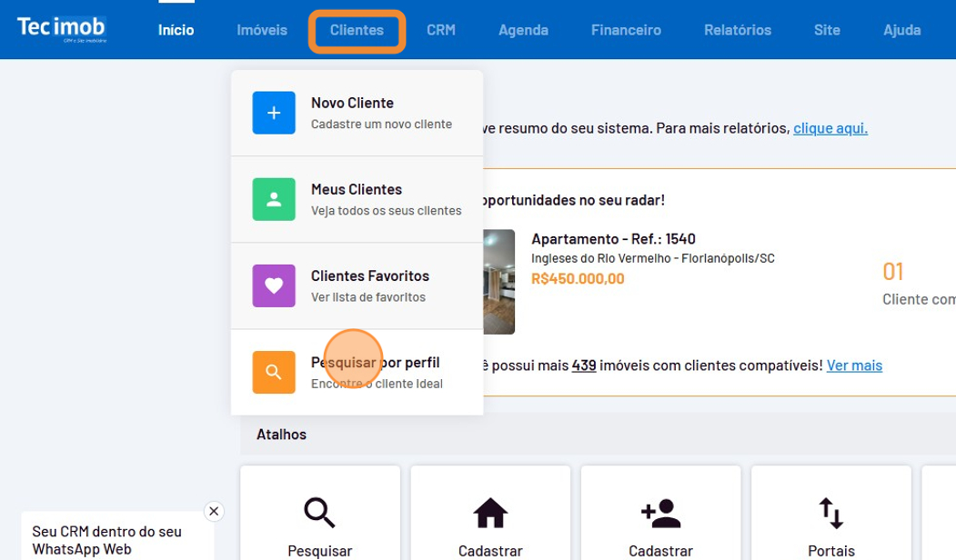Close the WhatsApp Web CRM popup

click(x=214, y=511)
